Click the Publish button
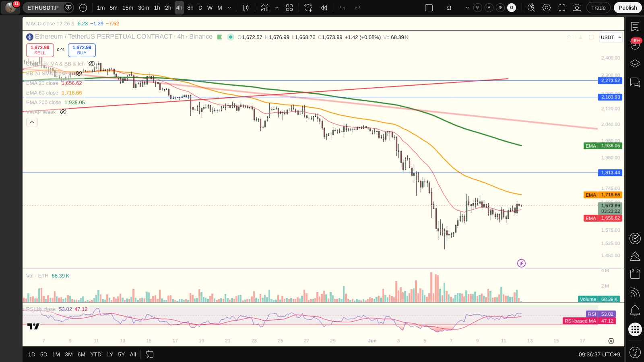Image resolution: width=644 pixels, height=362 pixels. point(627,8)
